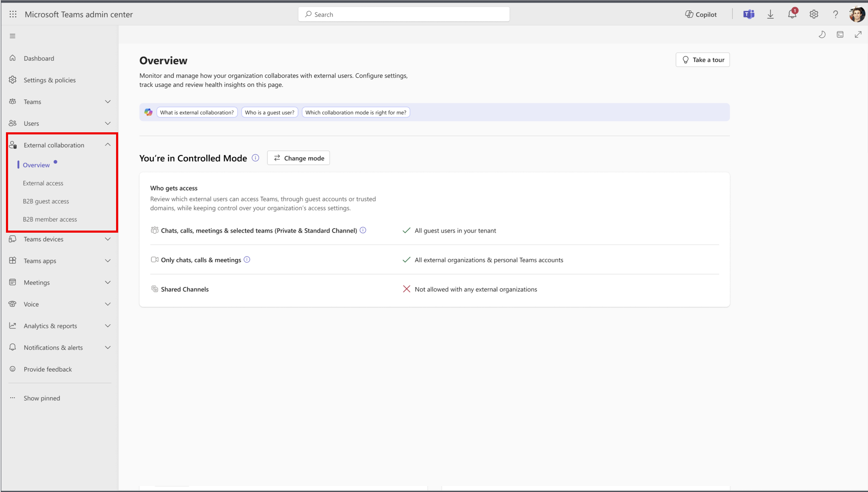Click the PowerShell command window icon
The width and height of the screenshot is (868, 492).
point(840,34)
